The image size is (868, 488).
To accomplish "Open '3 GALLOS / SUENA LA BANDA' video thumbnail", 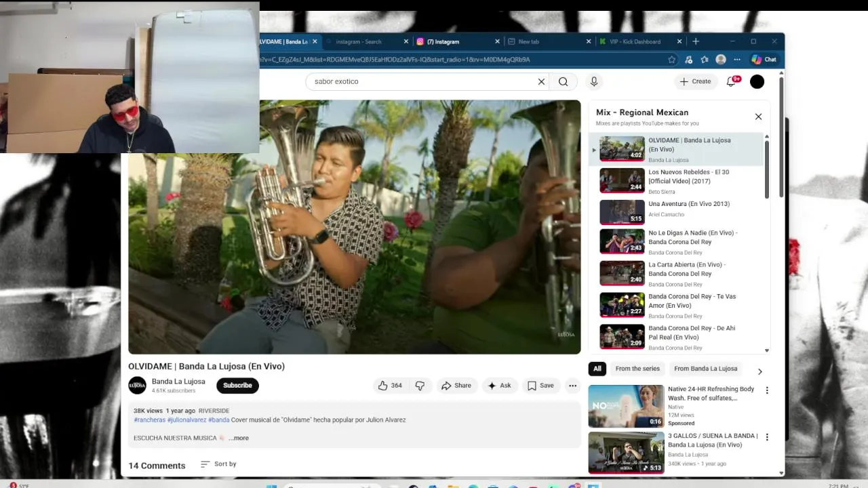I will click(626, 453).
